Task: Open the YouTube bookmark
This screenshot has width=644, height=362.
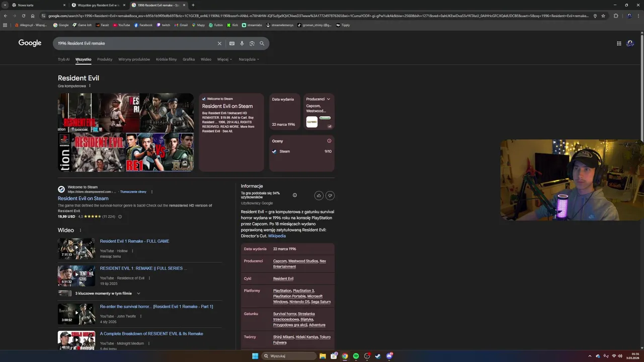Action: 122,25
